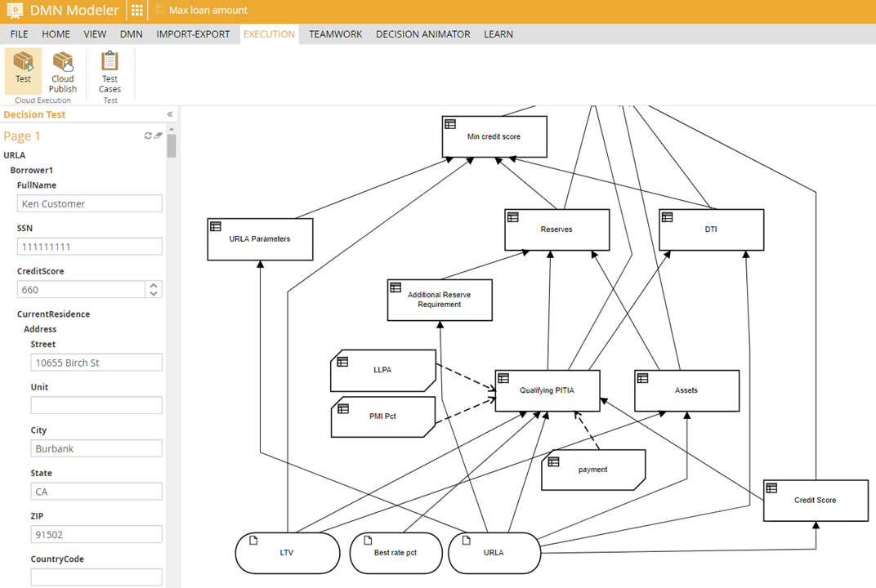The width and height of the screenshot is (876, 588).
Task: Click the refresh icon next to Page 1
Action: coord(148,136)
